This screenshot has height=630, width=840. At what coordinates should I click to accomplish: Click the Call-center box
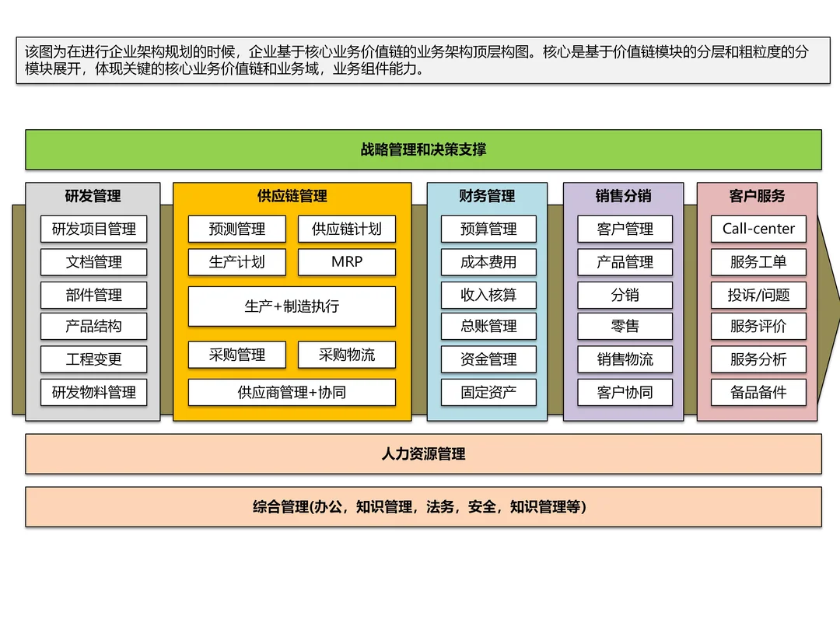tap(758, 229)
